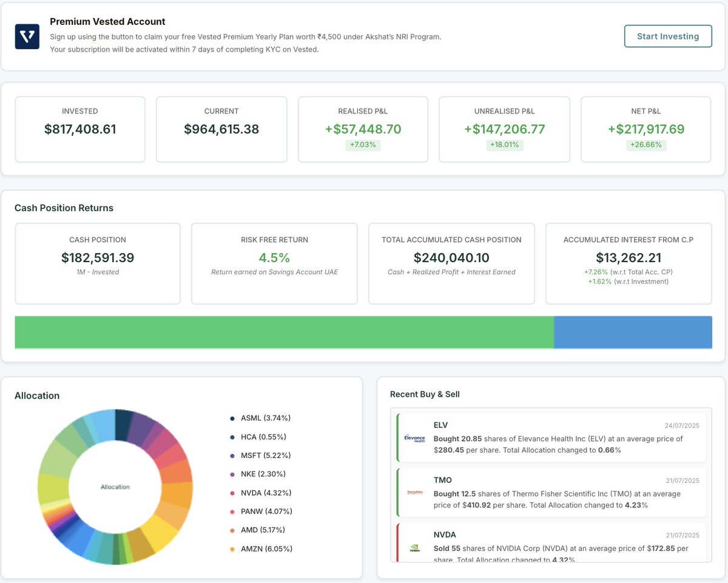Open the Invested $817,408.61 card
This screenshot has width=728, height=583.
[x=80, y=129]
